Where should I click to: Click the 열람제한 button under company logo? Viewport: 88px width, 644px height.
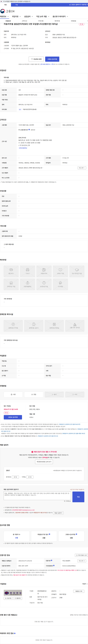click(18, 598)
